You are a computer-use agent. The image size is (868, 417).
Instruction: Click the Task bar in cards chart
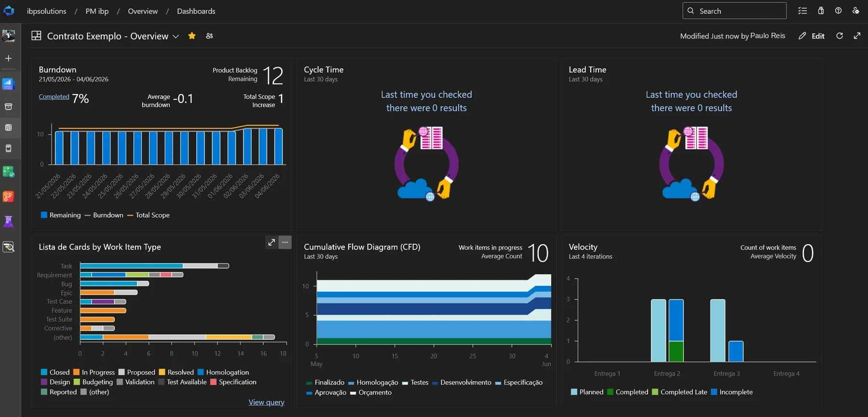pos(154,266)
